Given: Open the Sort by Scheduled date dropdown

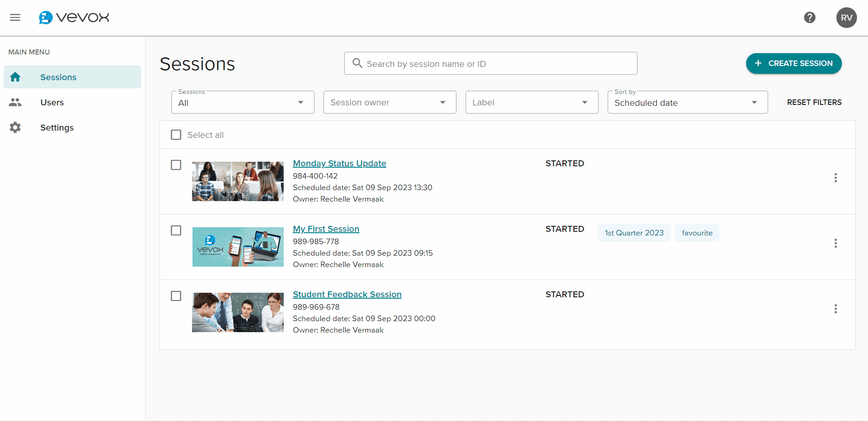Looking at the screenshot, I should [x=688, y=102].
